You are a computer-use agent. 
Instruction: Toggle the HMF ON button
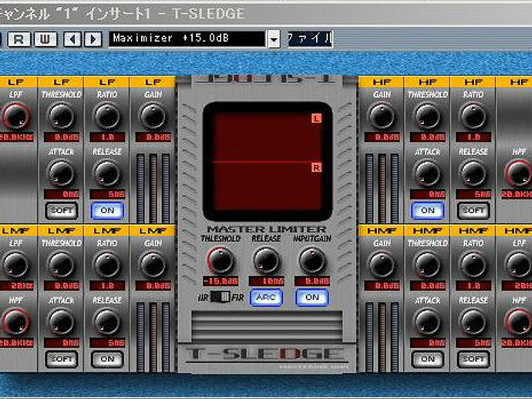[x=427, y=360]
